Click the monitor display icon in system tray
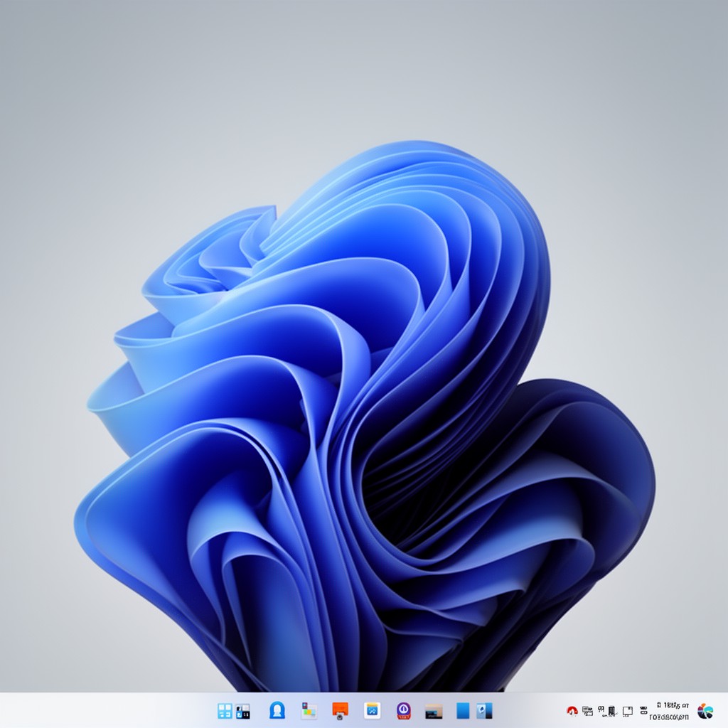This screenshot has height=728, width=728. pos(628,711)
